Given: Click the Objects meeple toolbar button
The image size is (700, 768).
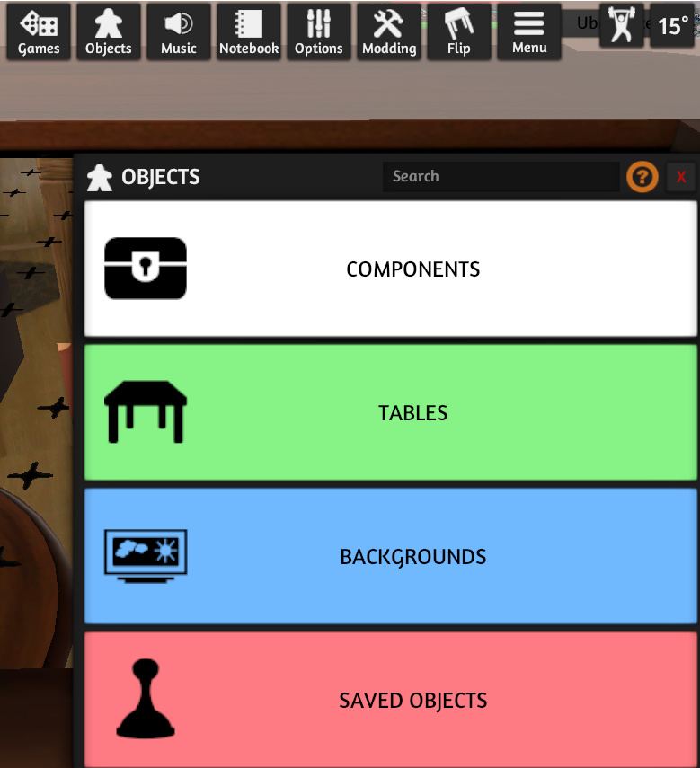Looking at the screenshot, I should point(109,31).
